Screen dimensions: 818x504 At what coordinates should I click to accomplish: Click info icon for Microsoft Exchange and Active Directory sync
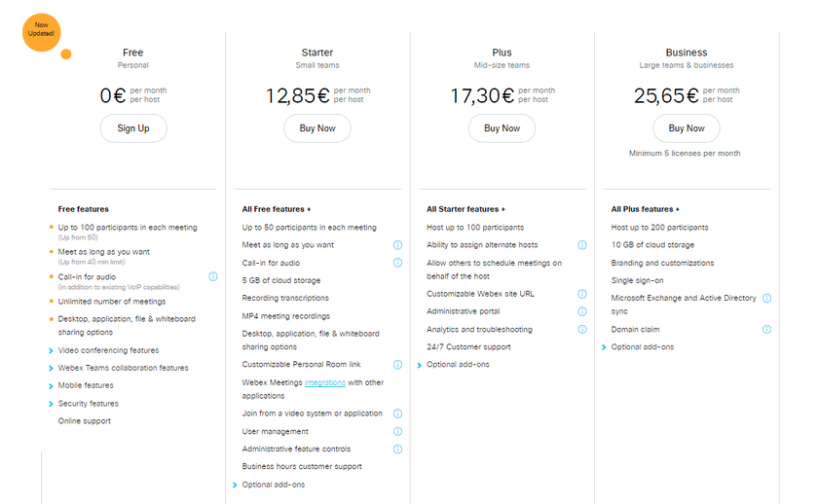click(x=766, y=299)
